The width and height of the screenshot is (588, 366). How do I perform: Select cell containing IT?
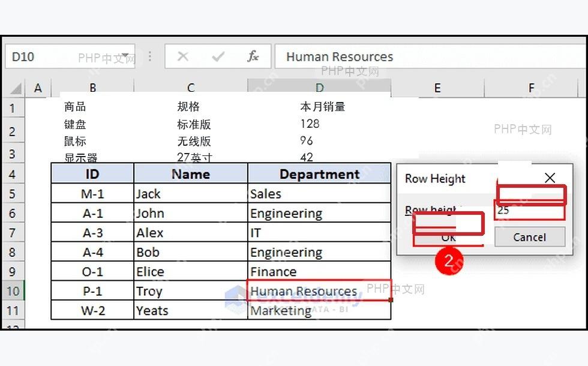(x=319, y=233)
